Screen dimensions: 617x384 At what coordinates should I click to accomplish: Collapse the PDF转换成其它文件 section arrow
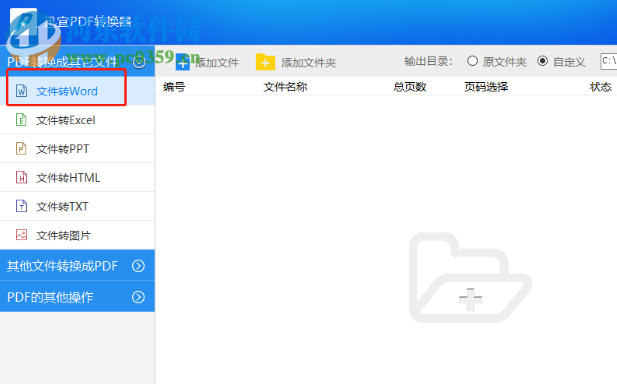coord(139,62)
